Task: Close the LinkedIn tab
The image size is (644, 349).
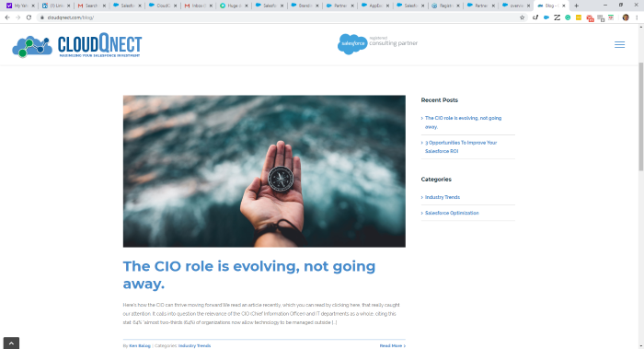Action: (69, 6)
